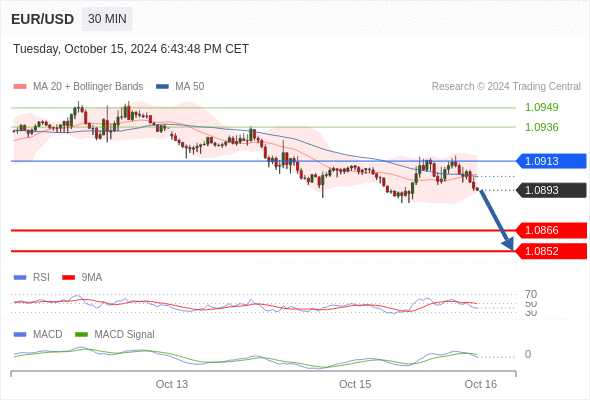The image size is (590, 400).
Task: Toggle the RSI legend entry
Action: click(x=32, y=277)
